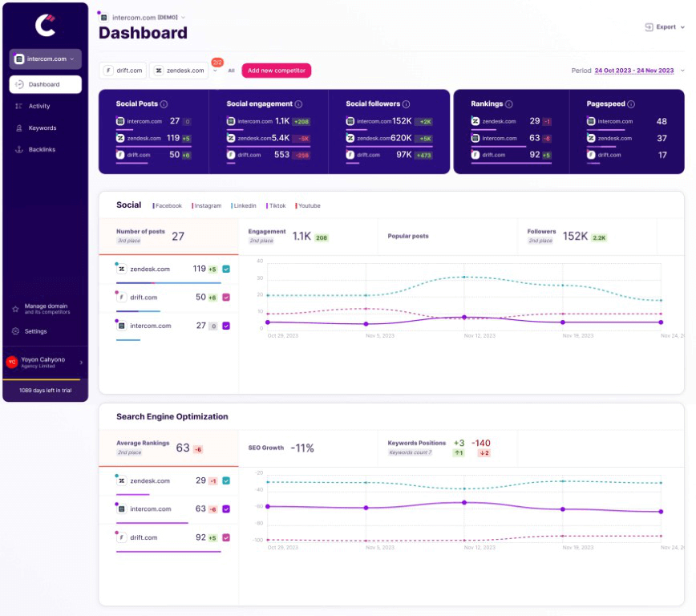Click the intercom.com icon next to header breadcrumb

(x=104, y=18)
